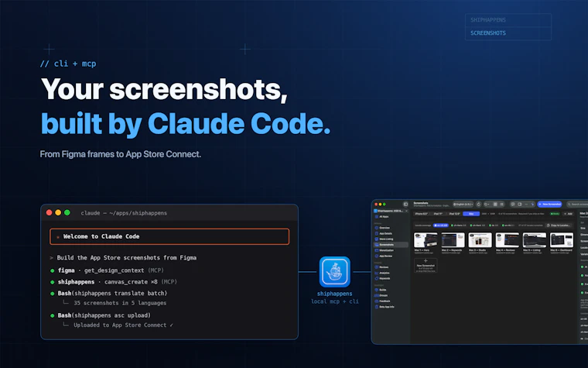Expand the English (U.S.) language dropdown
588x368 pixels.
tap(463, 205)
